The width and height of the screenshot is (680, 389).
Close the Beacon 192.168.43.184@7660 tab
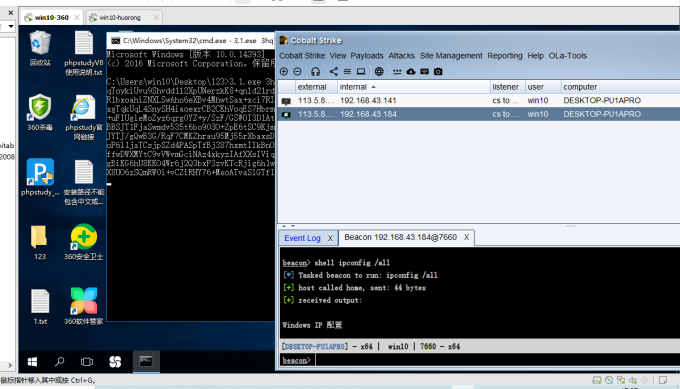[x=466, y=237]
